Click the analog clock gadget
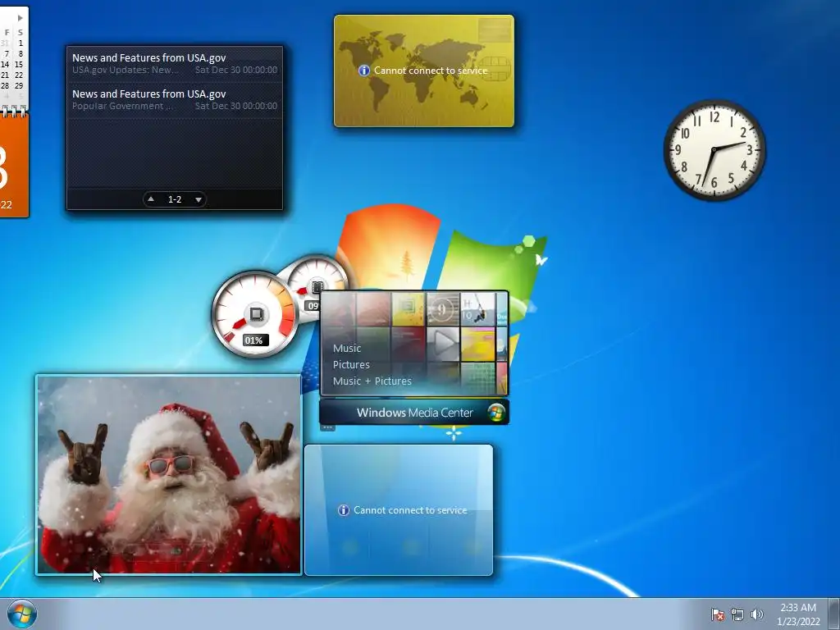The width and height of the screenshot is (840, 630). 714,150
